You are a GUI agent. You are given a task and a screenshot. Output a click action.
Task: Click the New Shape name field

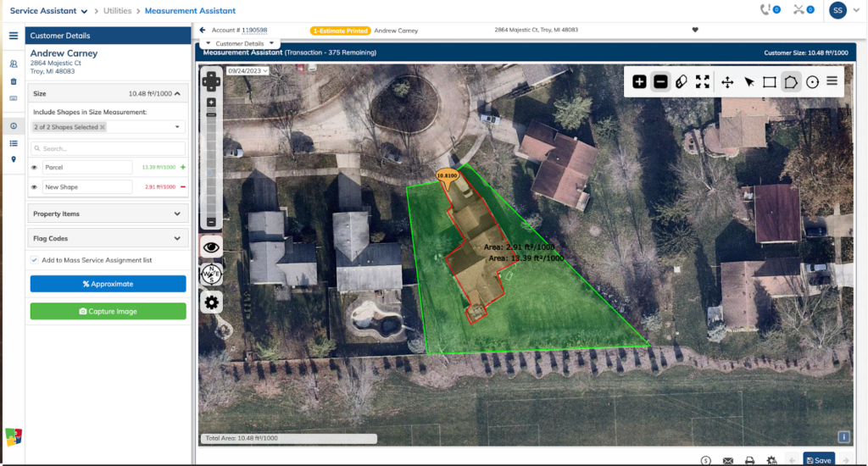pos(87,187)
